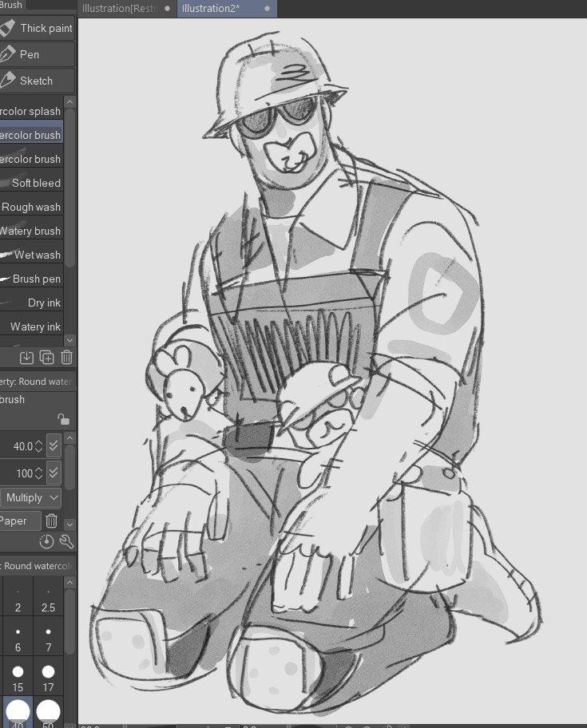The height and width of the screenshot is (728, 587).
Task: Click the sub tool list scroll-up arrow
Action: point(69,101)
